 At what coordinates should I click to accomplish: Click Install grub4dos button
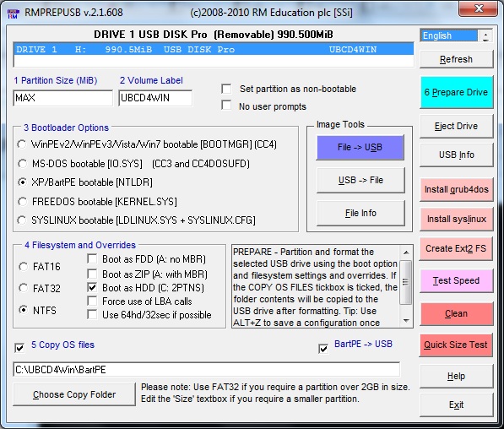(456, 189)
